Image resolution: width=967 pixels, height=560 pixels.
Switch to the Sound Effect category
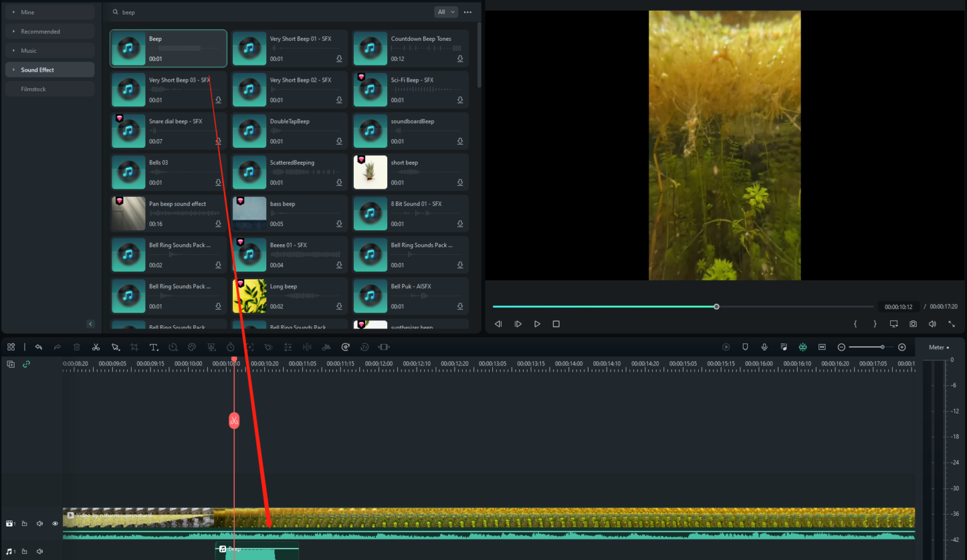[x=38, y=69]
